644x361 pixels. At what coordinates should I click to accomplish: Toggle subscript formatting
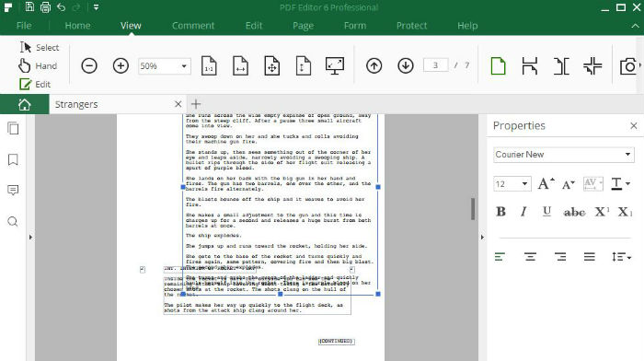[x=625, y=212]
